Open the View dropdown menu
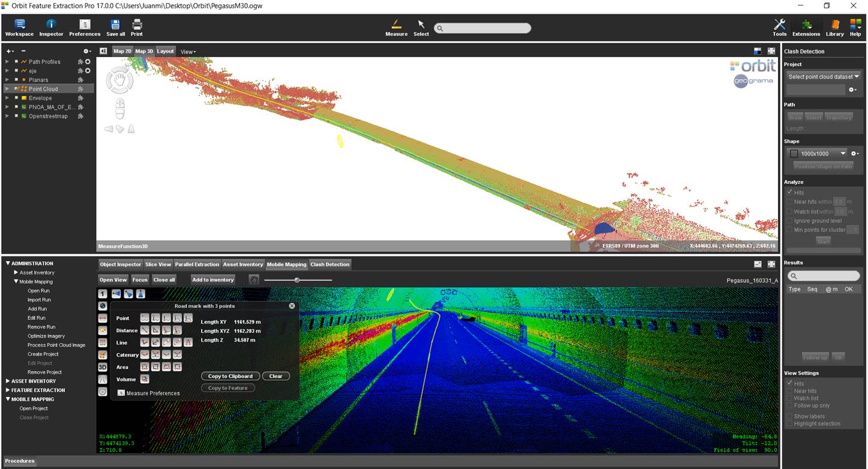Image resolution: width=868 pixels, height=469 pixels. 188,52
